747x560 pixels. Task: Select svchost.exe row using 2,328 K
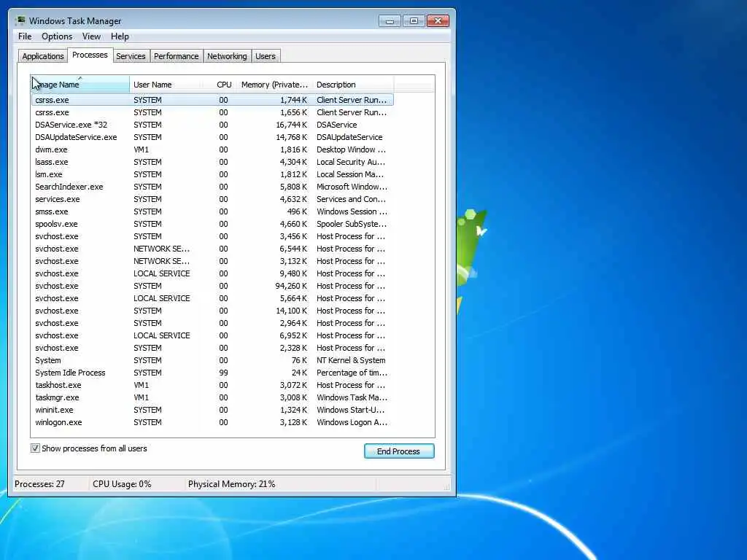click(212, 348)
